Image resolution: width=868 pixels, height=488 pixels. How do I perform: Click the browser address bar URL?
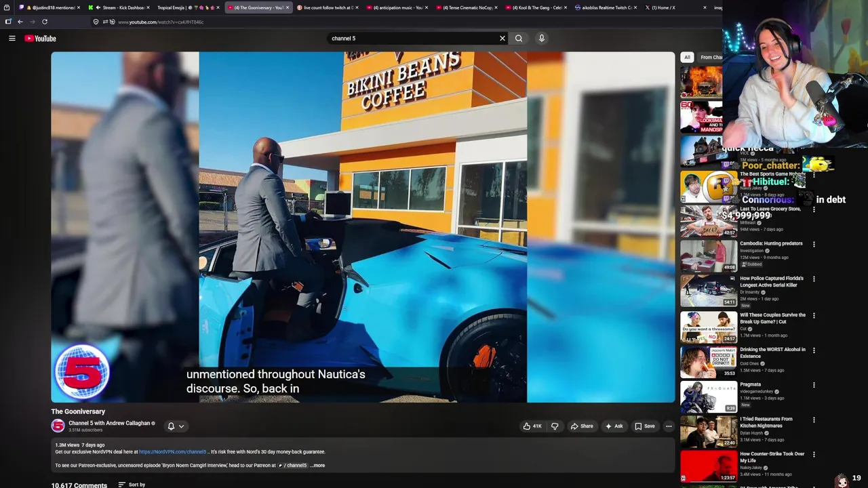click(161, 22)
